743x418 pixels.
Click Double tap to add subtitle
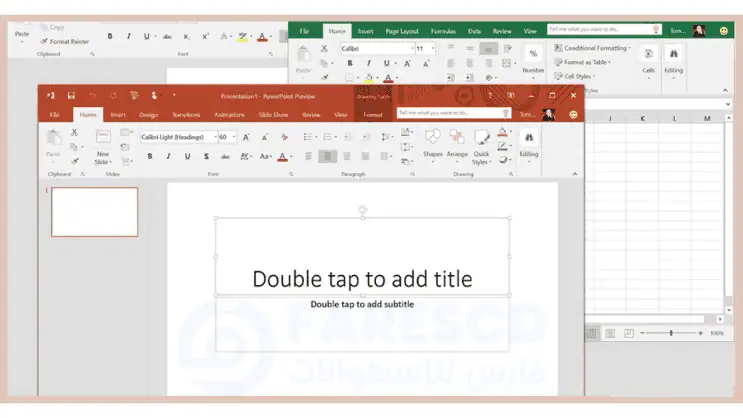coord(362,304)
